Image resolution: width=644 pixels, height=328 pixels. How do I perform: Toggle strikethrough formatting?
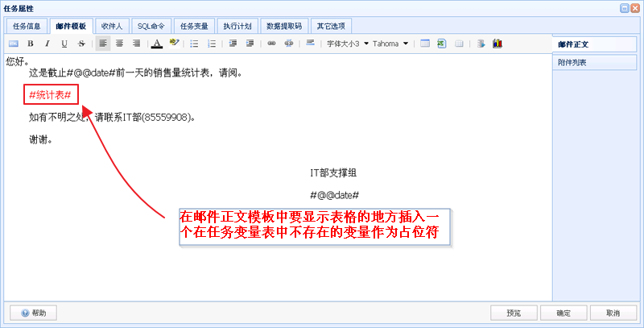81,44
